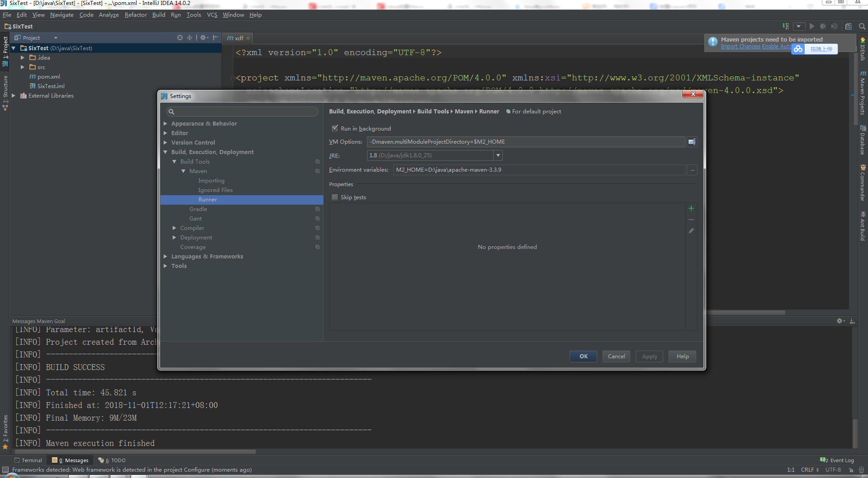868x478 pixels.
Task: Open the Database tool window tab
Action: coord(863,140)
